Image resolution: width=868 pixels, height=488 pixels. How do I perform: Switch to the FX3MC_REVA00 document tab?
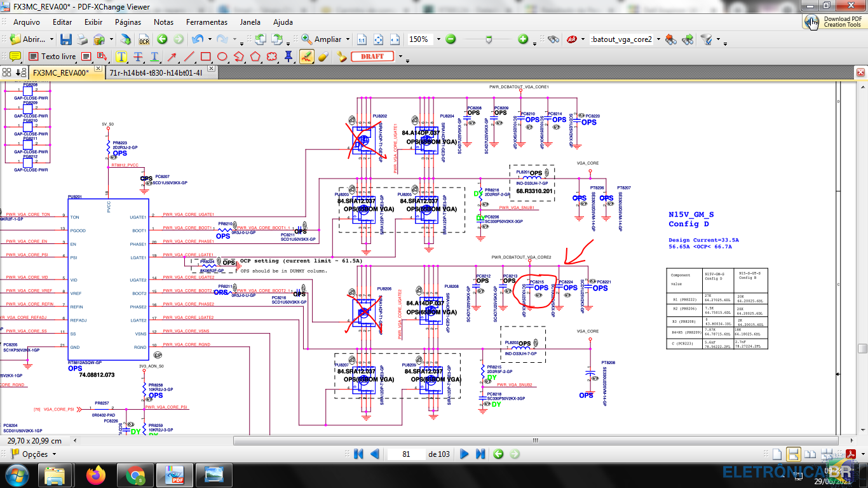[60, 73]
